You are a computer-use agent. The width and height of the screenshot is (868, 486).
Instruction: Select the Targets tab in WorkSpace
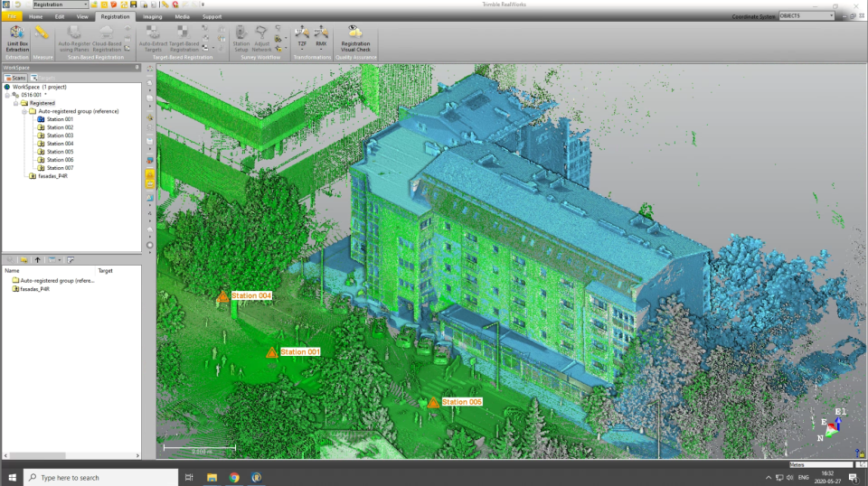point(43,78)
